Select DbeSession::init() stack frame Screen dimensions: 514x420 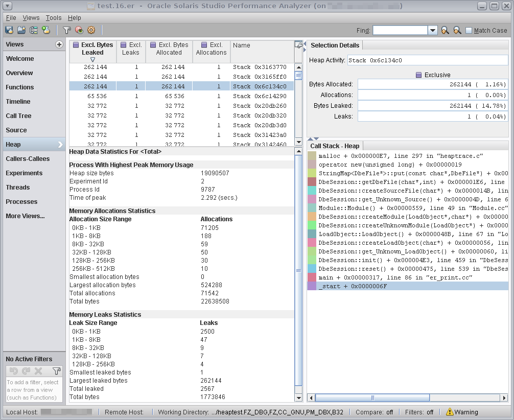(408, 260)
